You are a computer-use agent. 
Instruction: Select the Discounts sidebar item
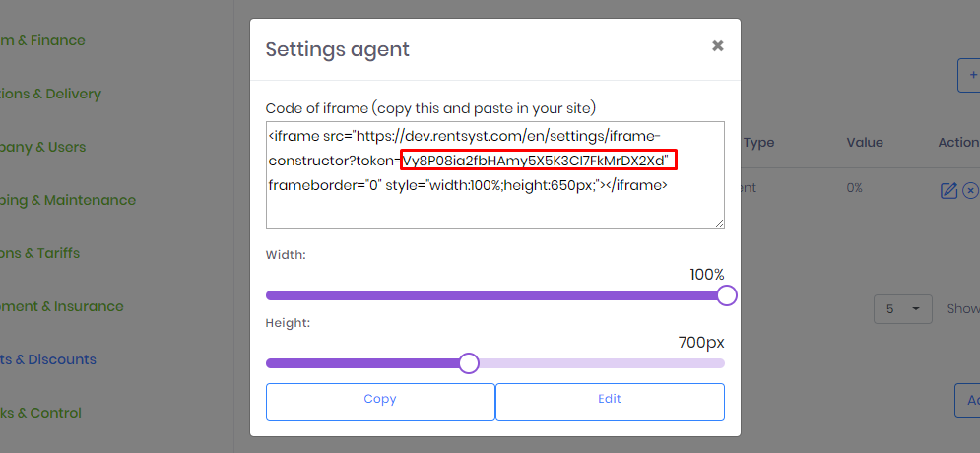coord(48,359)
